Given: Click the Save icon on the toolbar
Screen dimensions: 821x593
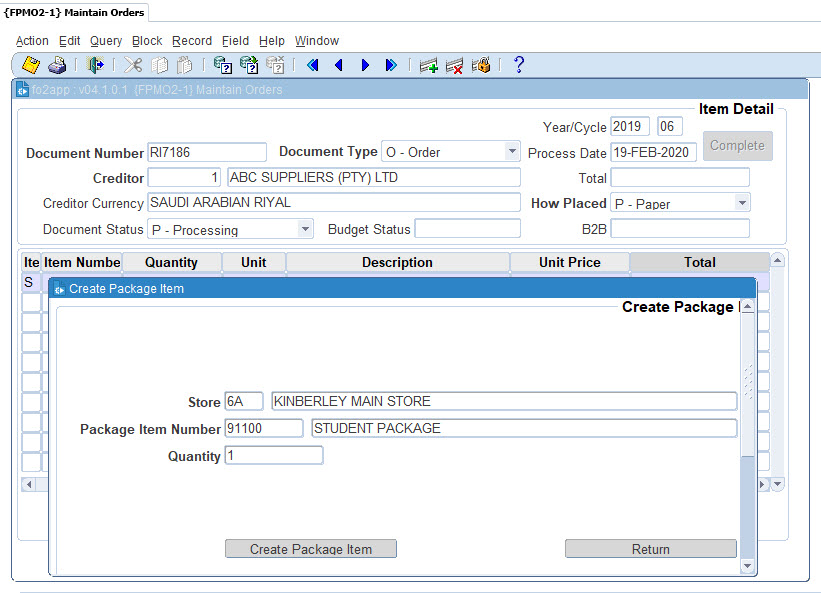Looking at the screenshot, I should coord(29,64).
